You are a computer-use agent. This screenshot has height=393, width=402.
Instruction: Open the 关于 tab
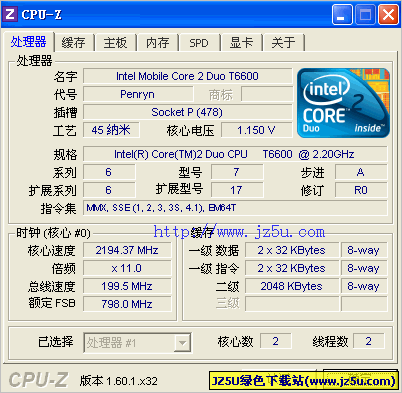(x=283, y=43)
